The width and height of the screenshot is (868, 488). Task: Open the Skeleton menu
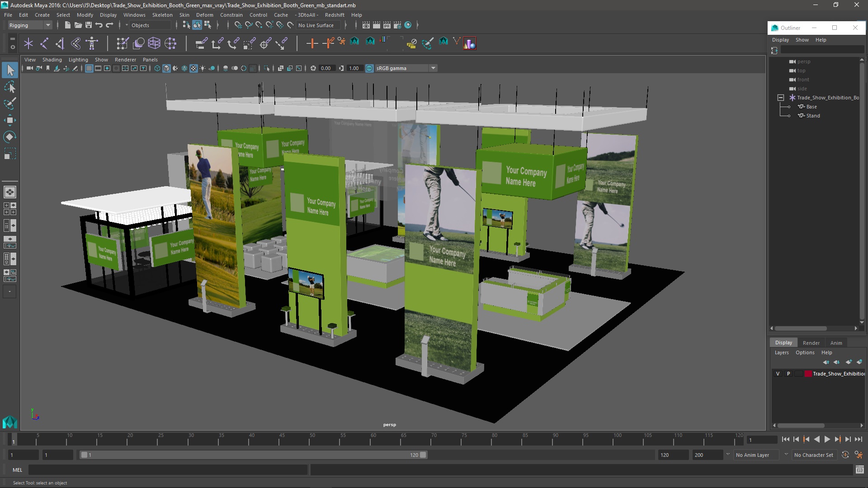162,15
